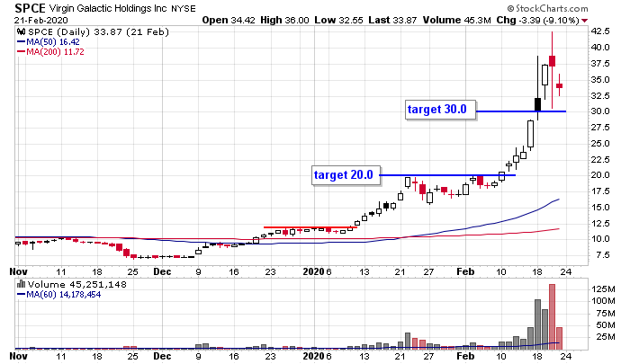Click the blue horizontal line at 20.0
Viewport: 630px width, 364px height.
pyautogui.click(x=447, y=175)
